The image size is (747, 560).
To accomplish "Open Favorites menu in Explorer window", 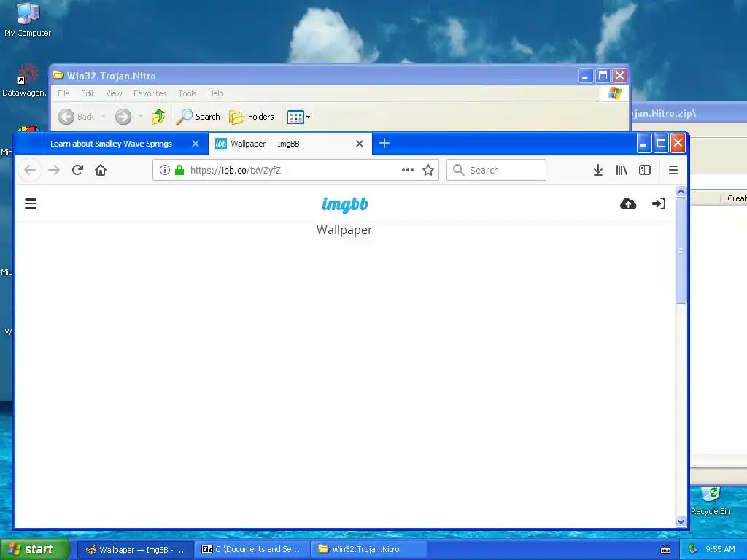I will click(x=150, y=93).
